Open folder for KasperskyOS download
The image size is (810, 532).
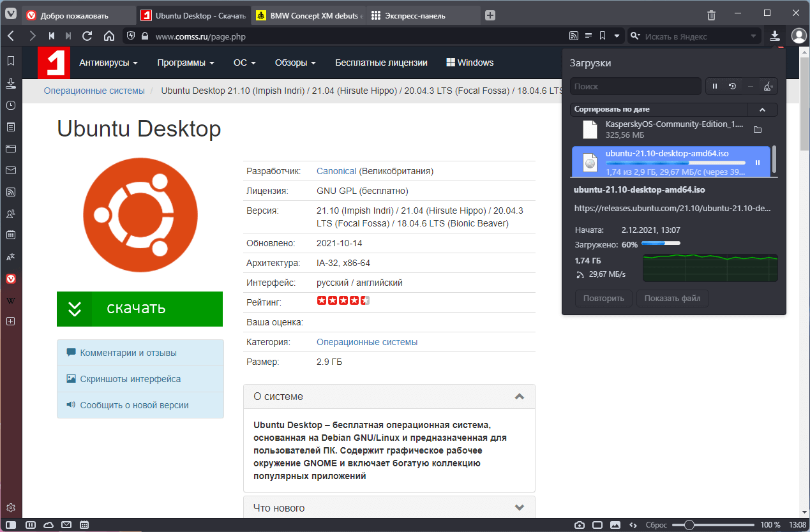pos(758,130)
